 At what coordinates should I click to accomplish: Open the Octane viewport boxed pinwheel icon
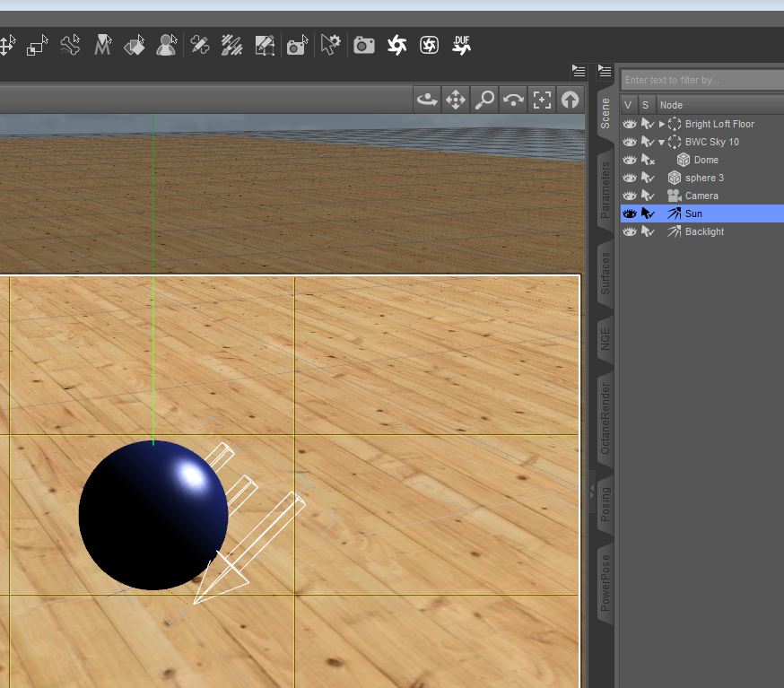[x=429, y=45]
